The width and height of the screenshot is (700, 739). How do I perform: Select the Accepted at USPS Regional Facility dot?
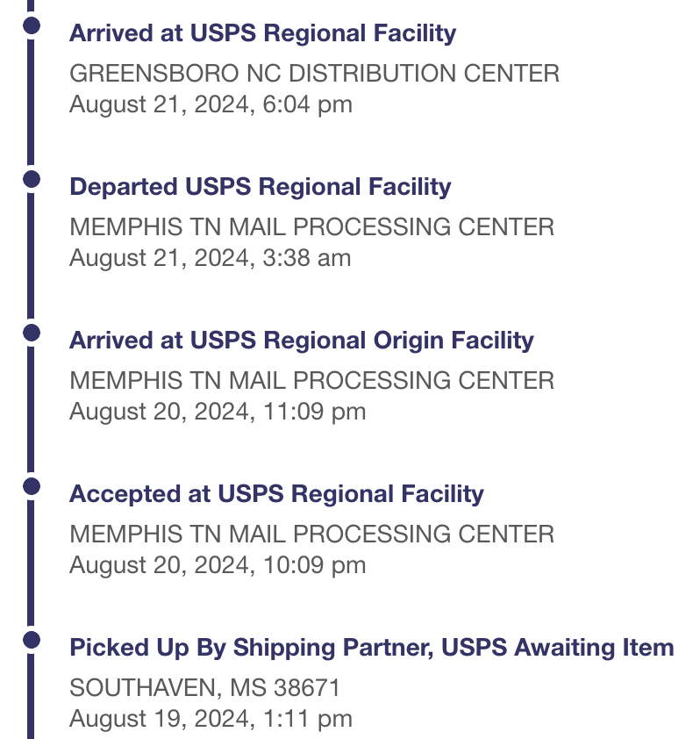[32, 487]
